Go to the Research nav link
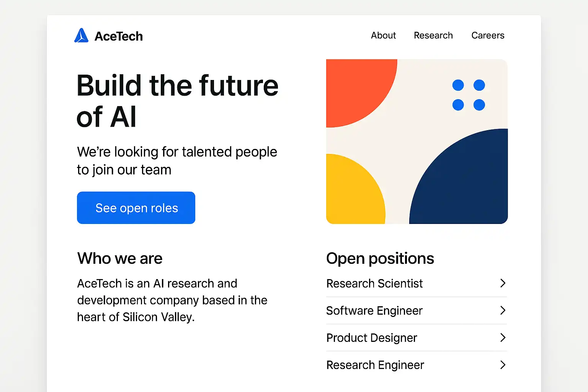Image resolution: width=588 pixels, height=392 pixels. pyautogui.click(x=433, y=36)
